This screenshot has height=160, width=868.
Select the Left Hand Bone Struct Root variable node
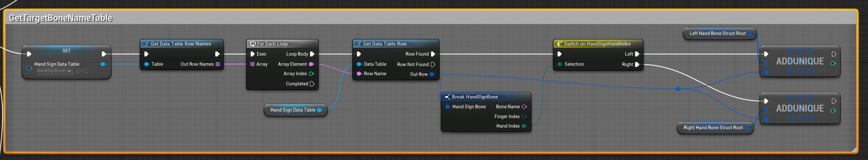click(719, 33)
